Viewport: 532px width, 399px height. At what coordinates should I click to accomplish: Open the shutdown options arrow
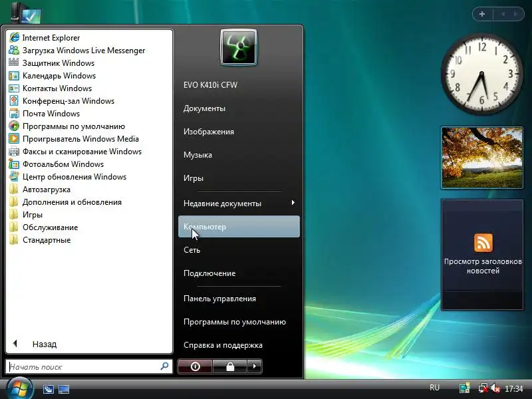255,366
